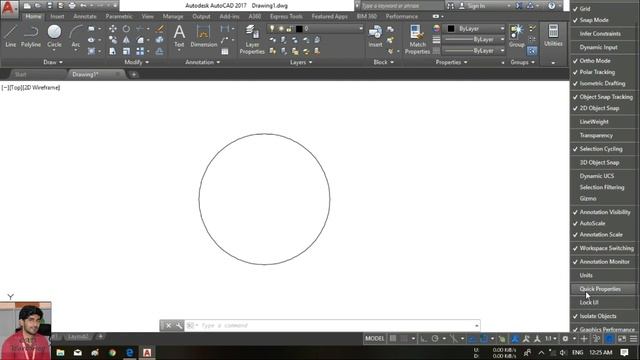Select the Polyline tool
This screenshot has width=640, height=360.
pyautogui.click(x=31, y=36)
